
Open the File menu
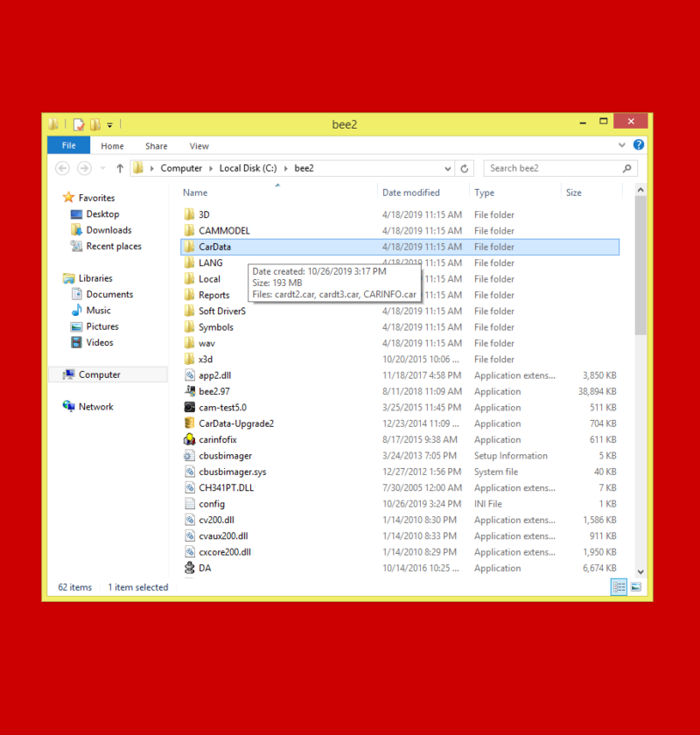click(68, 146)
